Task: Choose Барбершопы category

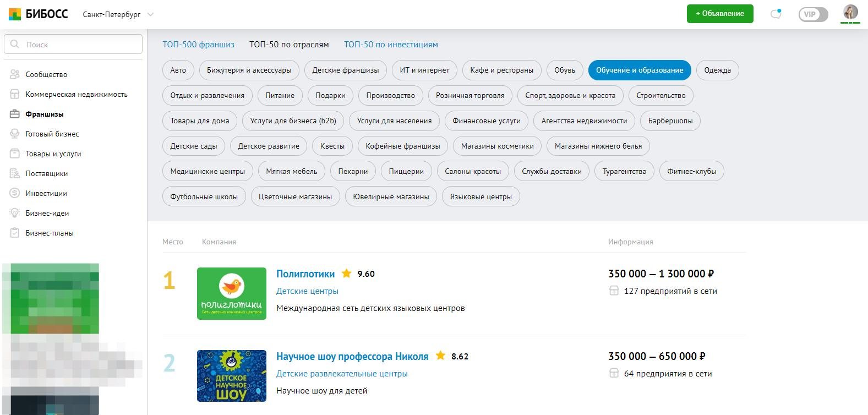Action: 670,121
